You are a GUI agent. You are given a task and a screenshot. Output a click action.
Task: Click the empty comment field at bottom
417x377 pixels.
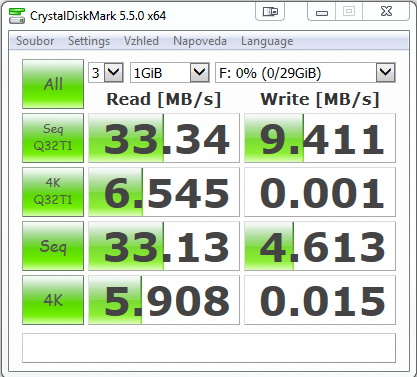coord(209,348)
